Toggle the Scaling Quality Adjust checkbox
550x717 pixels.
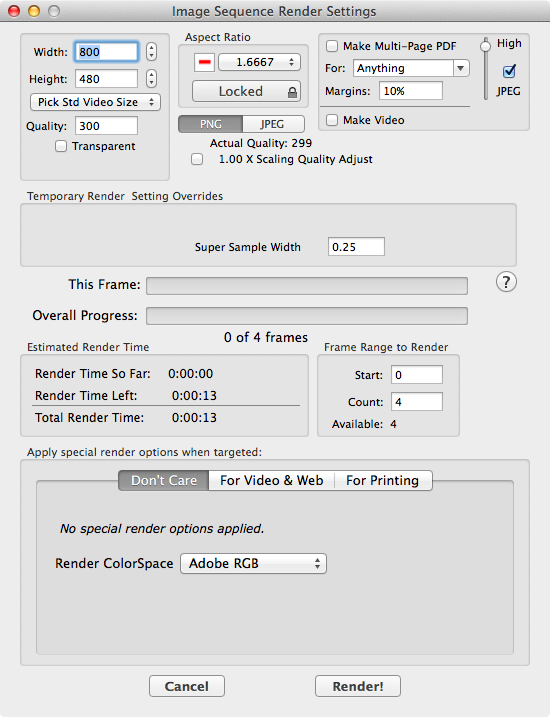pos(197,159)
